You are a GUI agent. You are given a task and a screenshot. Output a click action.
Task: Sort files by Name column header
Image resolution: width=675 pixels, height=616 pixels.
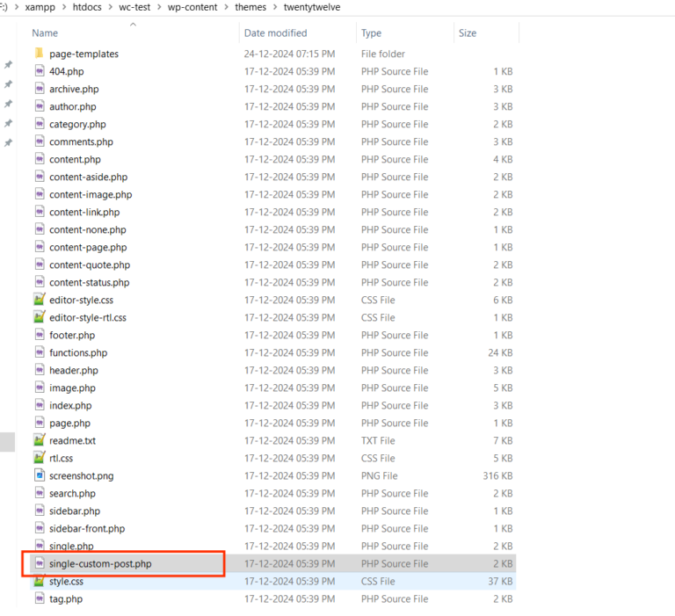pos(45,33)
